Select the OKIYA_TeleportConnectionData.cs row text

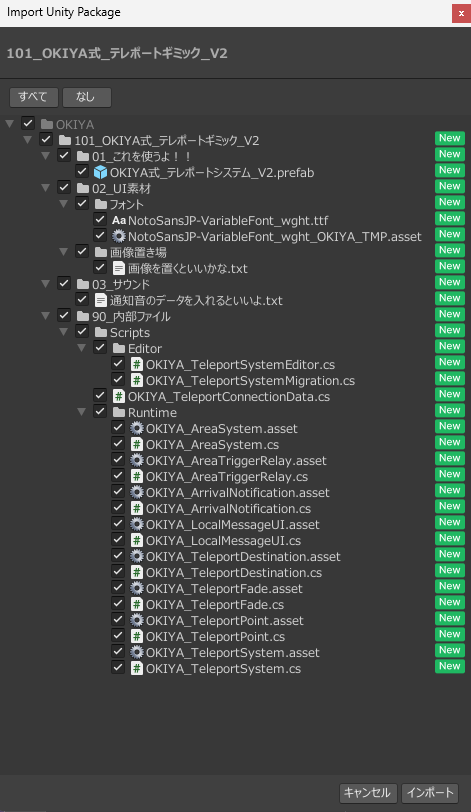pyautogui.click(x=229, y=397)
